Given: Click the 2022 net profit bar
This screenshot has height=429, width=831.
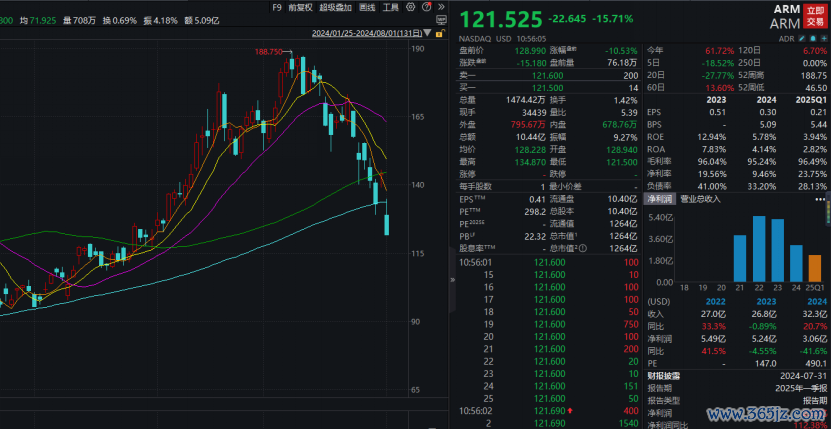Looking at the screenshot, I should click(759, 249).
